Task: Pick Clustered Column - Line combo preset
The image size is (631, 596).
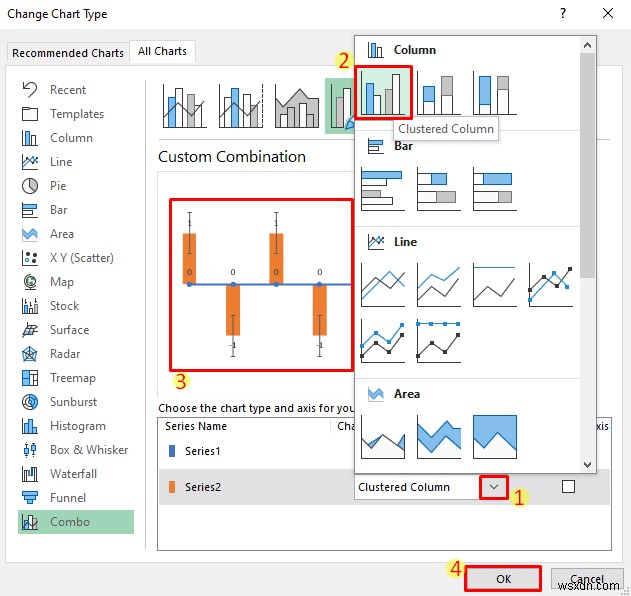Action: (184, 106)
